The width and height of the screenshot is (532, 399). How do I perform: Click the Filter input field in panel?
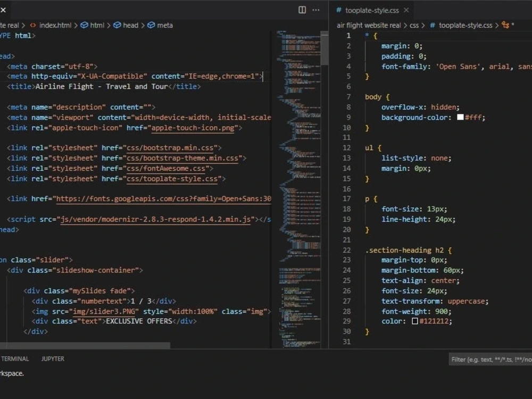click(491, 359)
